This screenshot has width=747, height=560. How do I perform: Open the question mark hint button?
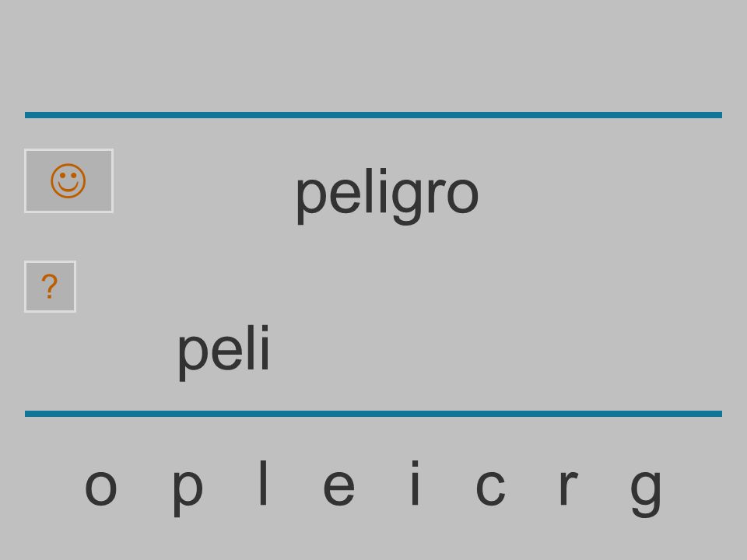[x=50, y=287]
